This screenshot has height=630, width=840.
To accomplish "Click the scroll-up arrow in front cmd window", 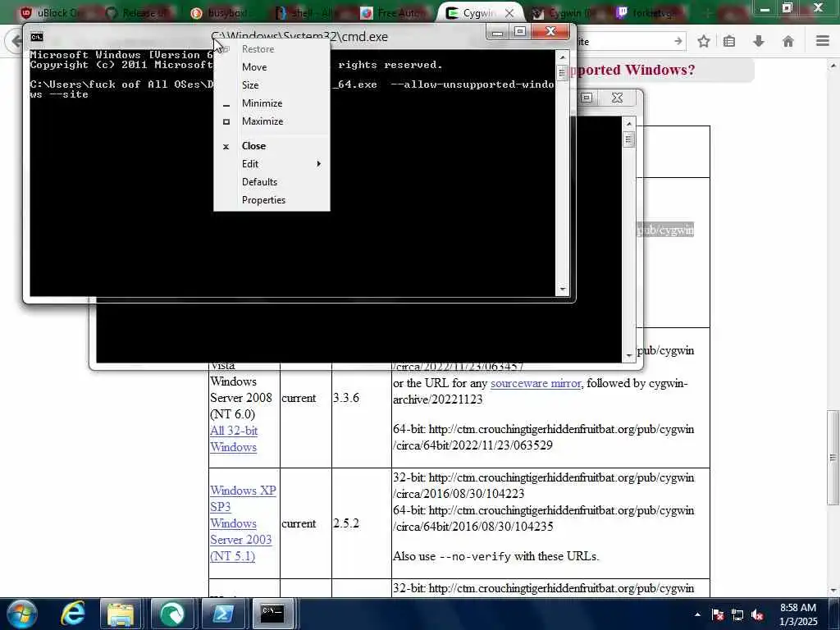I will coord(562,57).
